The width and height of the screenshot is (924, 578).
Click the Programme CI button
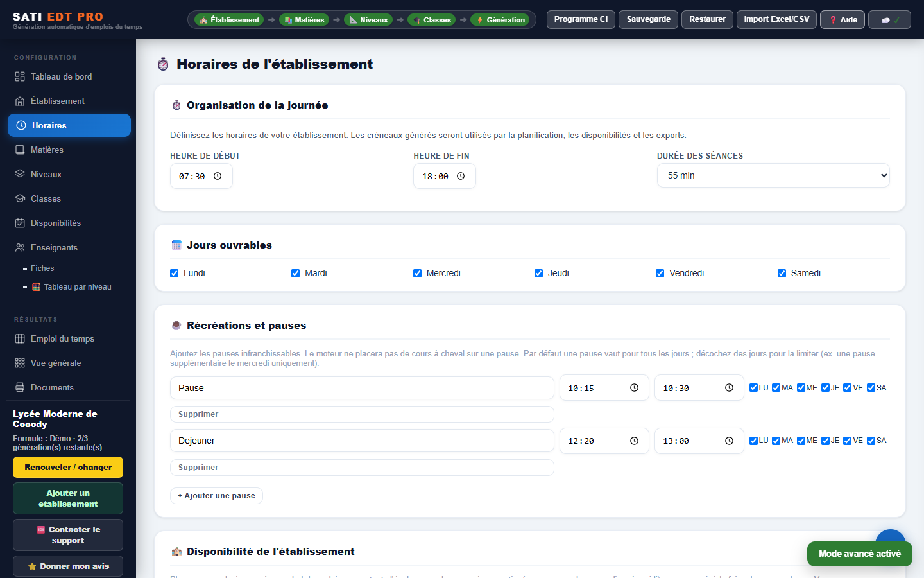point(581,20)
